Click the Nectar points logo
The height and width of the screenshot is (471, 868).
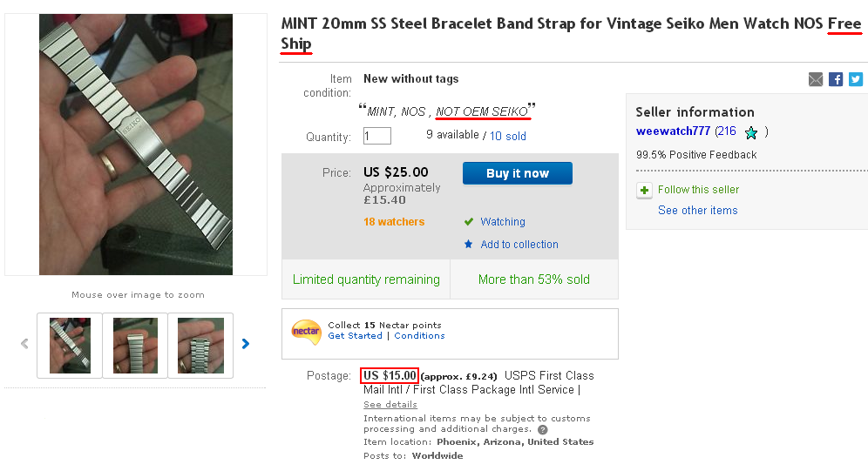306,331
